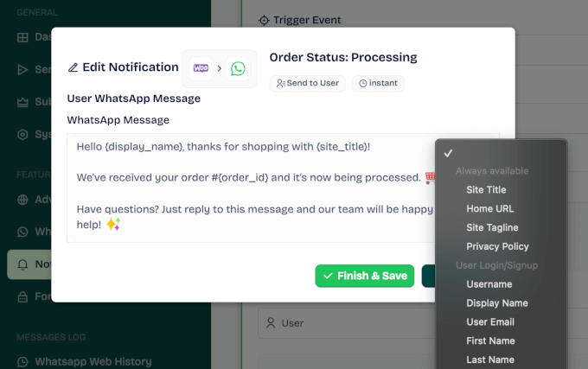The image size is (588, 369).
Task: Click the Send to User tag
Action: pos(308,83)
